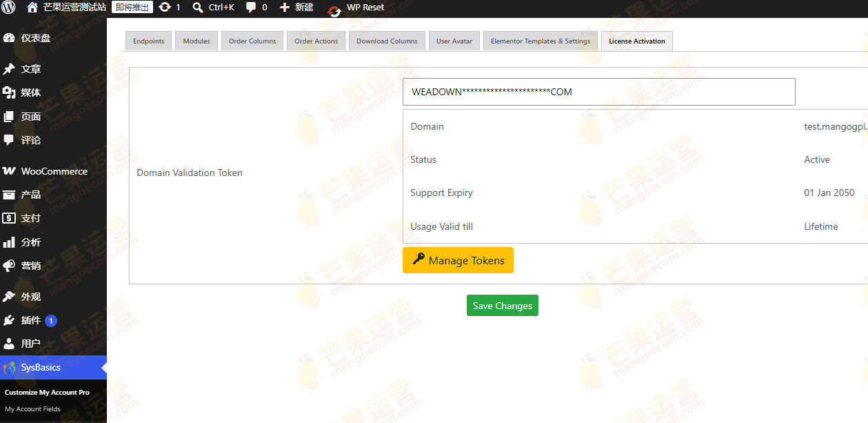Click the comments bubble icon in admin bar
This screenshot has height=423, width=868.
click(251, 8)
